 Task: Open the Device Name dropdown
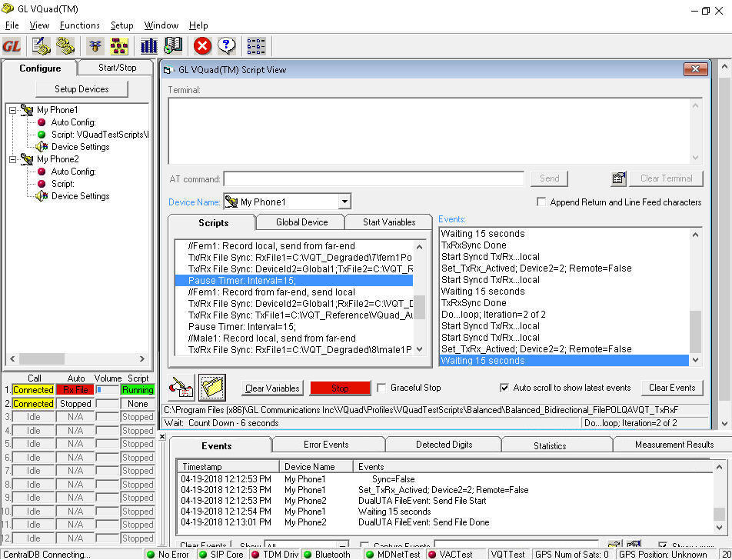click(344, 202)
